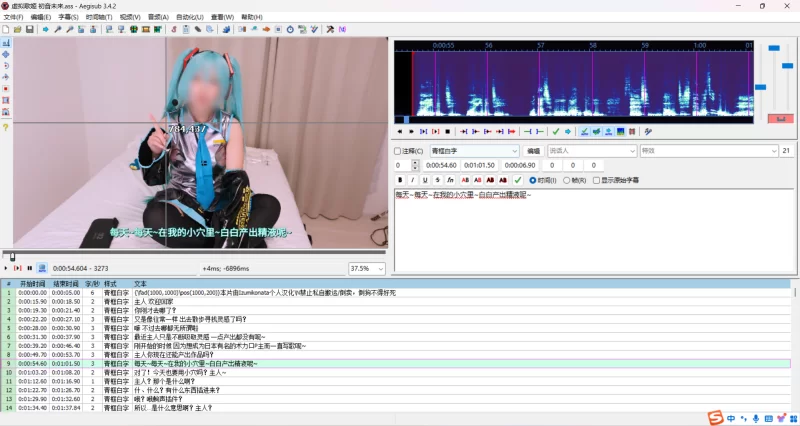Select the Vector Clip video tool

click(6, 112)
